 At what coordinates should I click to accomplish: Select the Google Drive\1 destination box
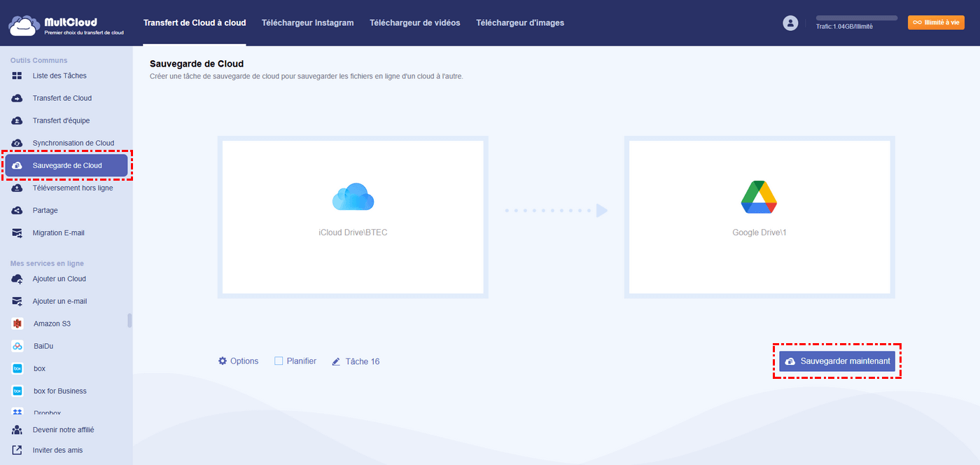[x=759, y=217]
